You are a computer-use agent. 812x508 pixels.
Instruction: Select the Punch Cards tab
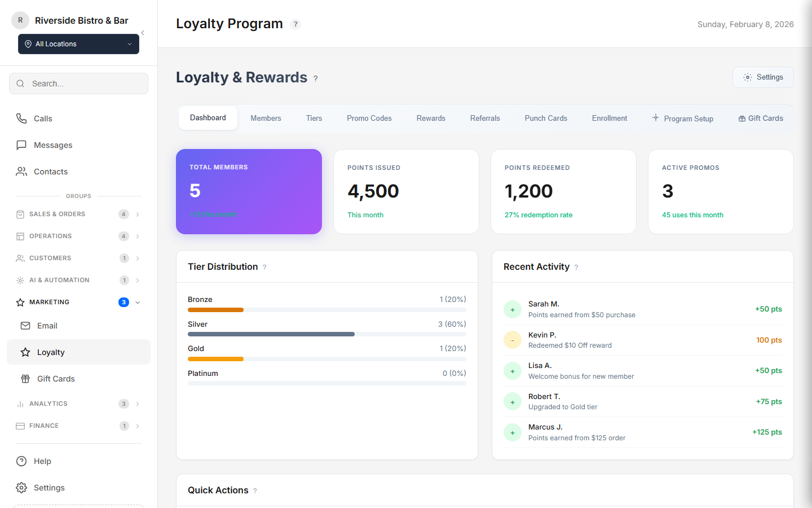tap(545, 118)
